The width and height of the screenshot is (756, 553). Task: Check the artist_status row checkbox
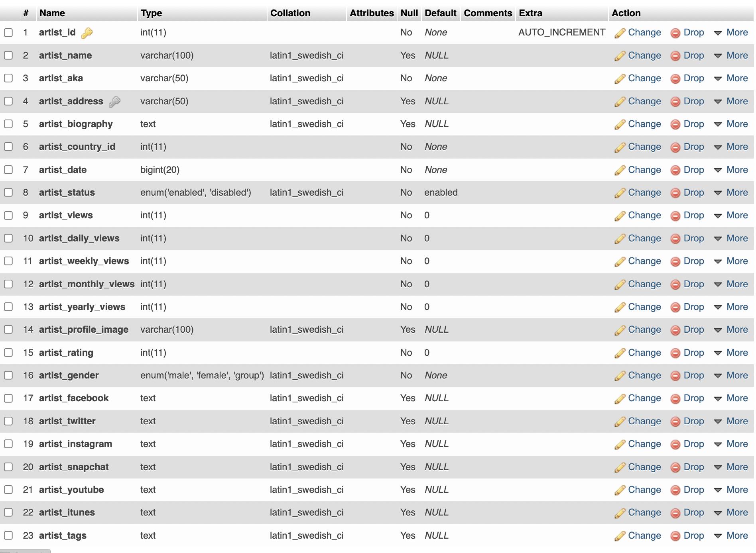pyautogui.click(x=8, y=192)
